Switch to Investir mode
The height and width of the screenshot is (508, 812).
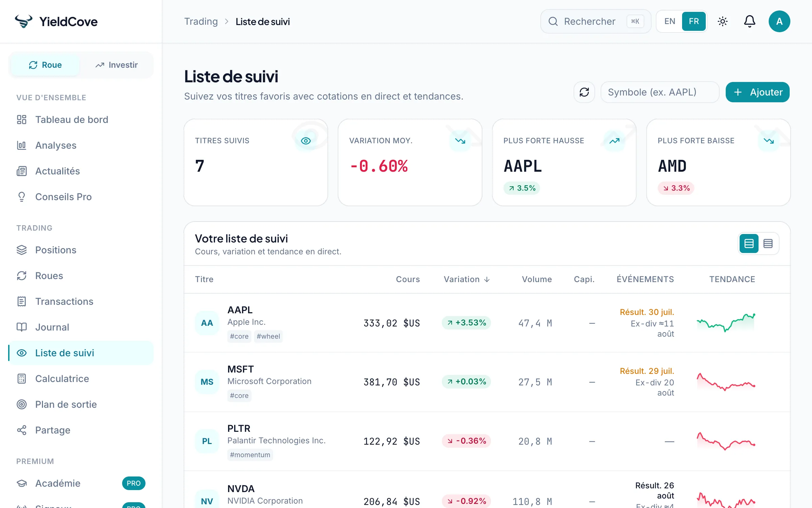116,65
